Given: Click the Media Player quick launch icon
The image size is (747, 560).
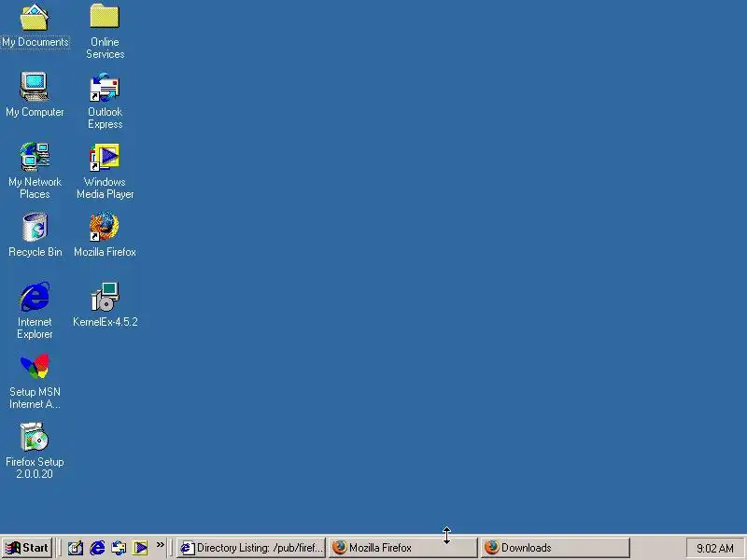Looking at the screenshot, I should point(140,548).
